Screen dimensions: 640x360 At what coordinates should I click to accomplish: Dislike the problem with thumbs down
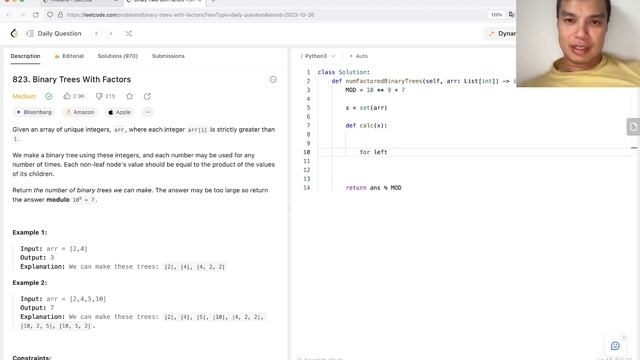point(99,96)
